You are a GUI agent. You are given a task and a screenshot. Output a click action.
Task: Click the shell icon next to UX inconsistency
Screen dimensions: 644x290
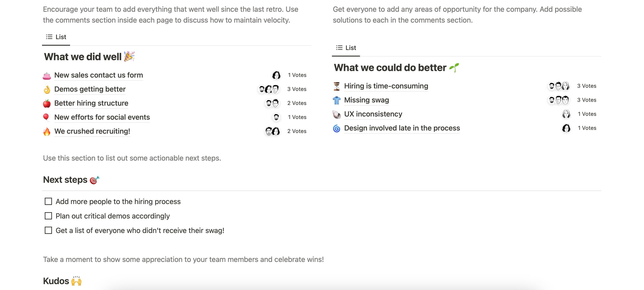[336, 114]
